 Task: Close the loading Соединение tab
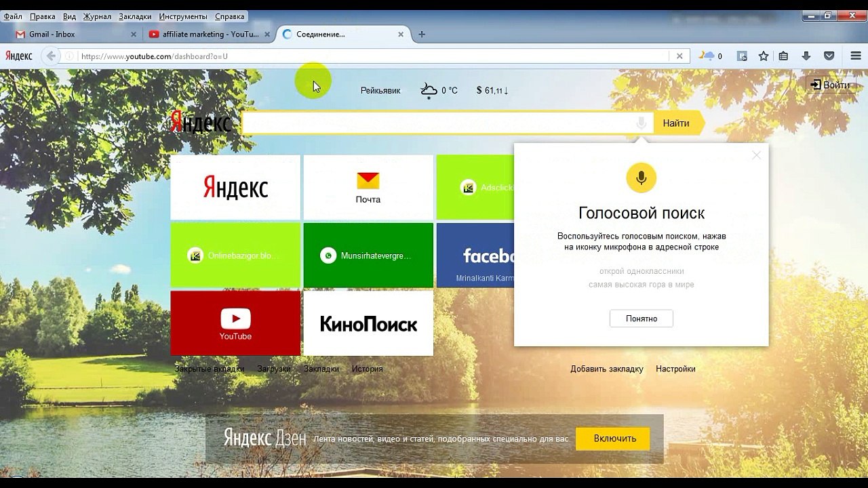[401, 35]
